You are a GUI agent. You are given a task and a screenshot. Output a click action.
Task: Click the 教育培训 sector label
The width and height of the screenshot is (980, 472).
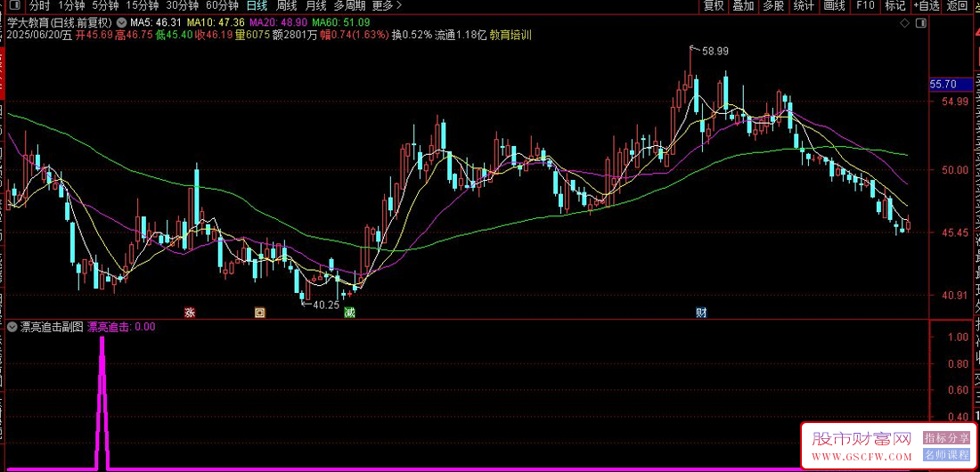point(510,35)
